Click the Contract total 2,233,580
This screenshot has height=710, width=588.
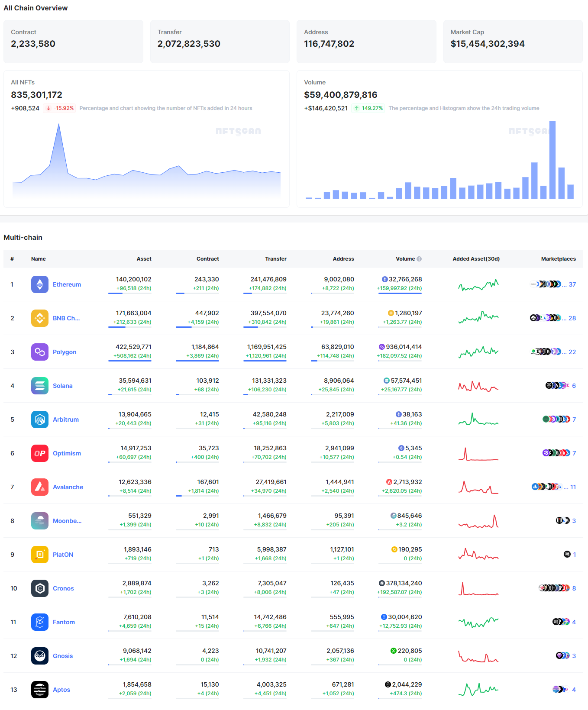[x=33, y=44]
